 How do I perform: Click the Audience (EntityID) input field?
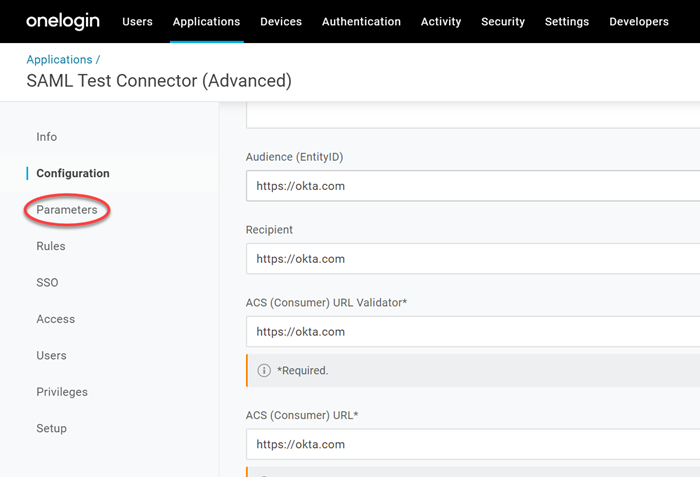point(472,186)
